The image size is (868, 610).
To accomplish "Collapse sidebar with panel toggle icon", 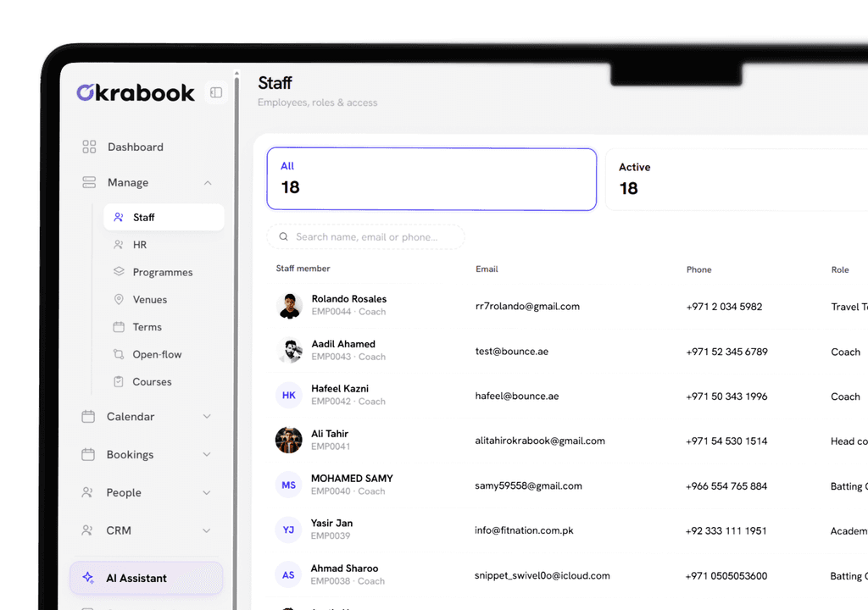I will coord(216,92).
